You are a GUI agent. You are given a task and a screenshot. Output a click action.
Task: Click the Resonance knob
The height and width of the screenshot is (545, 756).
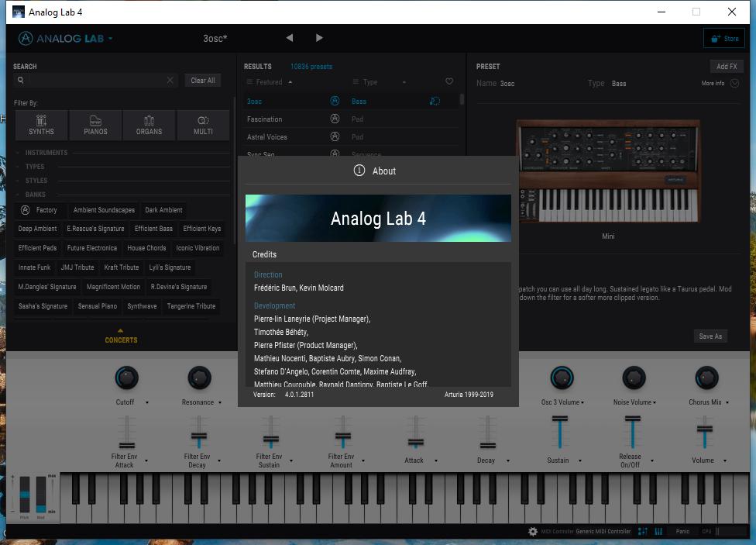199,378
